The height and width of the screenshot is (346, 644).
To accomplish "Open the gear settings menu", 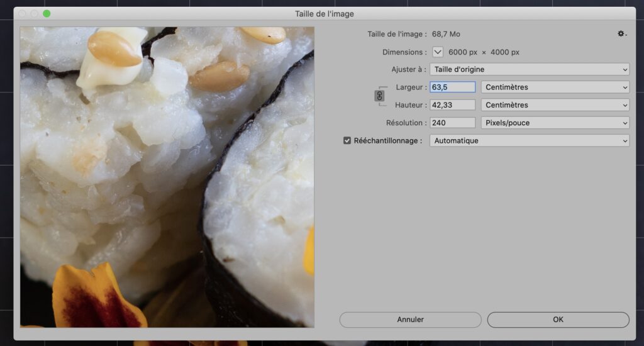I will tap(621, 34).
